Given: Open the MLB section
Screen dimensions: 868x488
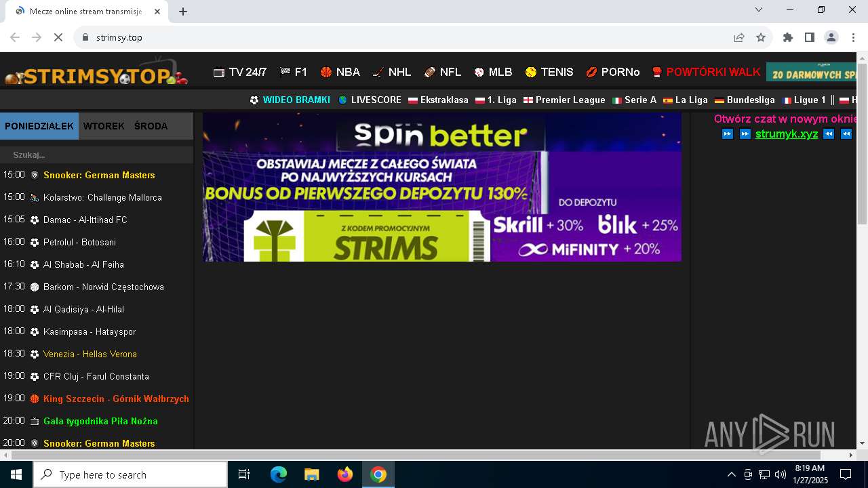Looking at the screenshot, I should 493,72.
